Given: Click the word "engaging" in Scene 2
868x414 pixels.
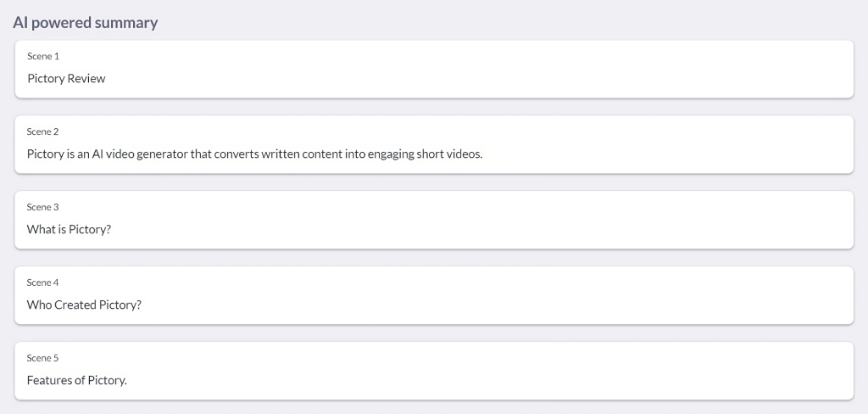Looking at the screenshot, I should (x=391, y=154).
